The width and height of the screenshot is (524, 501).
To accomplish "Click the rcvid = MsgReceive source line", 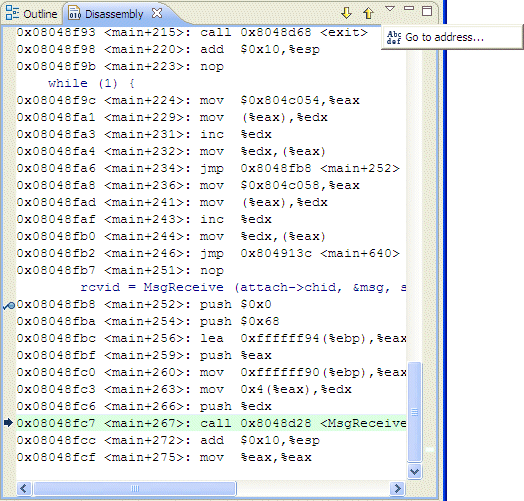I will click(243, 287).
